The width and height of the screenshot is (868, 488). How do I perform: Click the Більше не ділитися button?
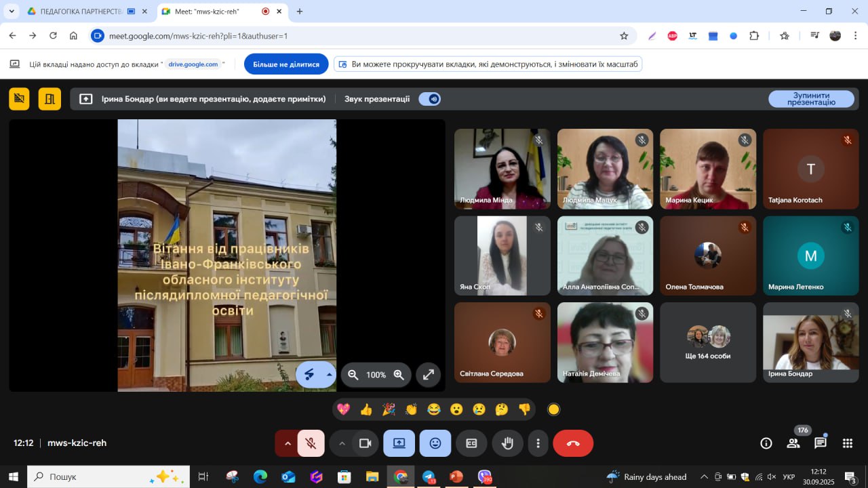(286, 64)
